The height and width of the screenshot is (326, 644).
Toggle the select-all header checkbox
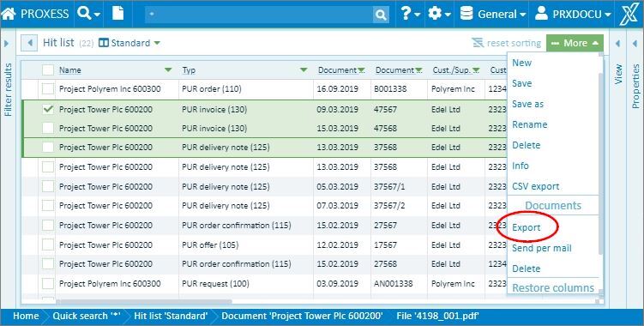coord(48,70)
